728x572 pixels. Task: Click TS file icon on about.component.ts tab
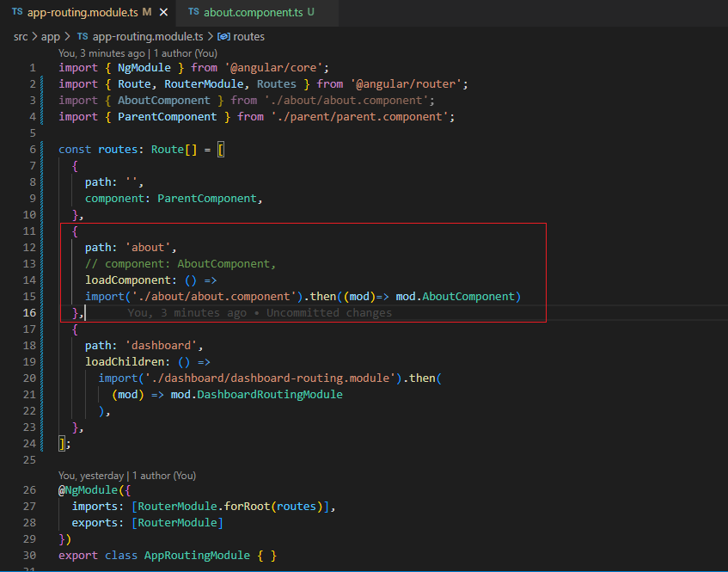(193, 12)
